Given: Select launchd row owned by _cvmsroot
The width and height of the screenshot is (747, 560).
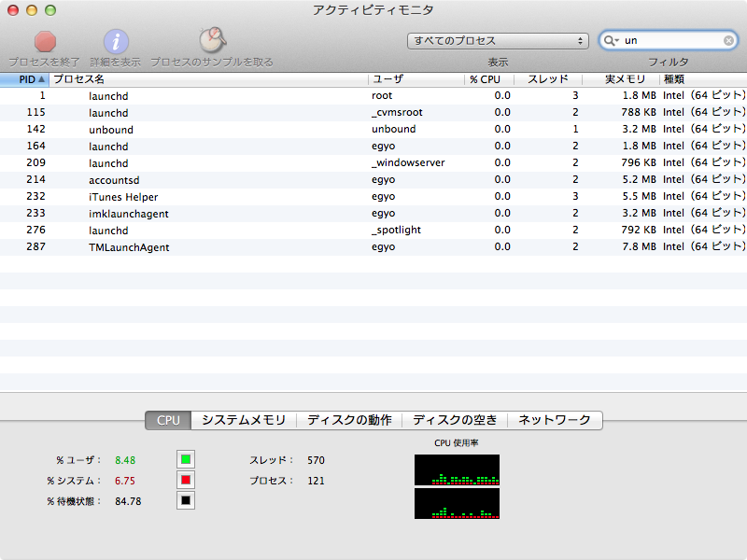Looking at the screenshot, I should [x=373, y=113].
